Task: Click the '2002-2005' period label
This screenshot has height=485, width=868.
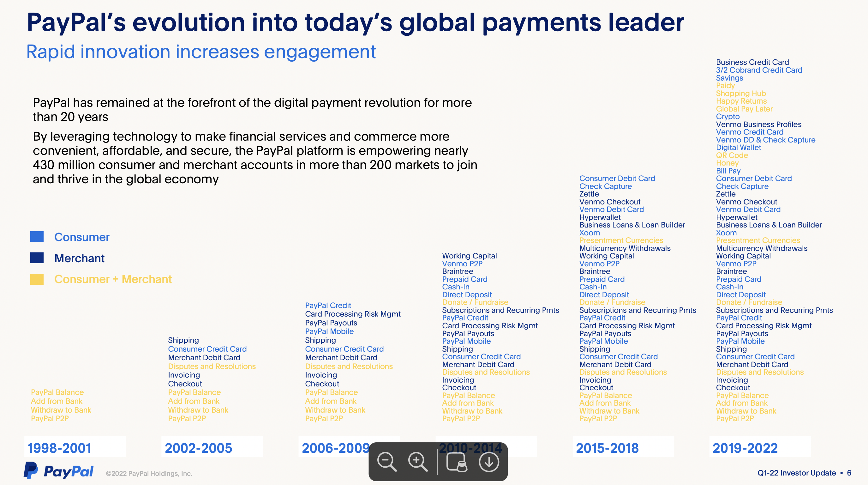Action: coord(199,448)
